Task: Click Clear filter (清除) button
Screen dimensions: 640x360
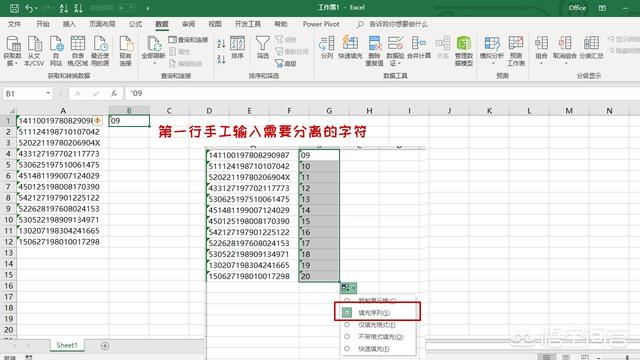Action: click(285, 40)
